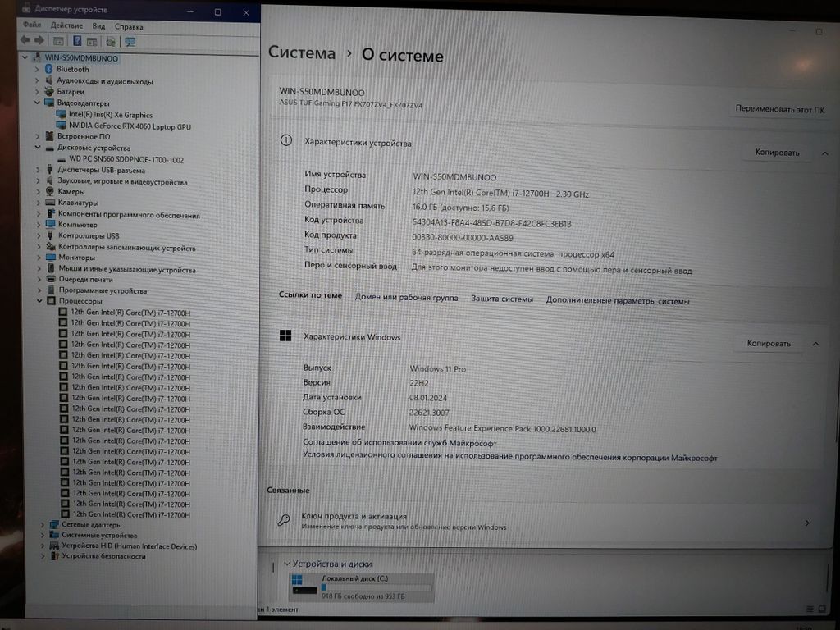Screen dimensions: 840x630
Task: Open Дополнительные параметры системы link
Action: click(618, 301)
